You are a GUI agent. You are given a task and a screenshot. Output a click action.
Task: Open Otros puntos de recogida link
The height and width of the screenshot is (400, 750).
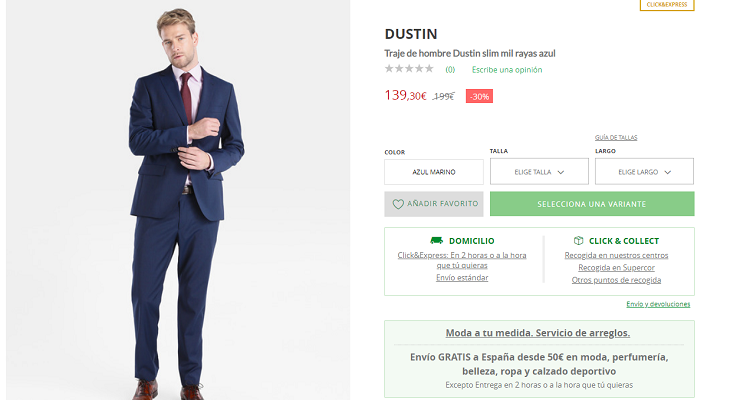point(616,280)
